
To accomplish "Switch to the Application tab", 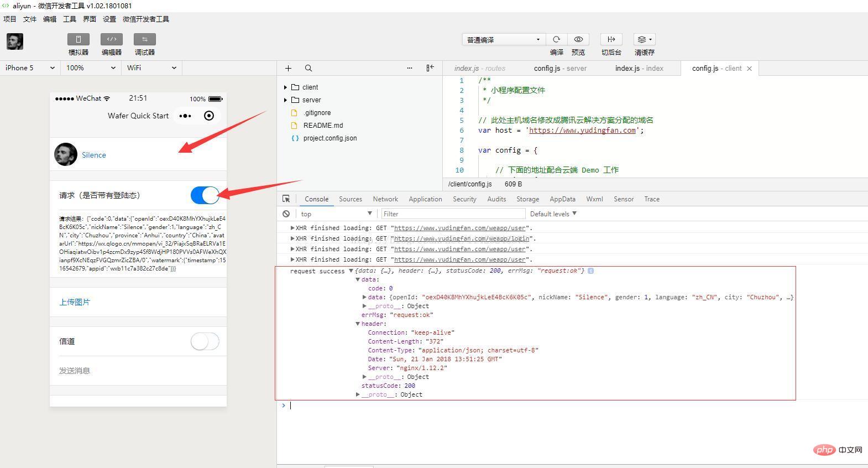I will click(425, 199).
